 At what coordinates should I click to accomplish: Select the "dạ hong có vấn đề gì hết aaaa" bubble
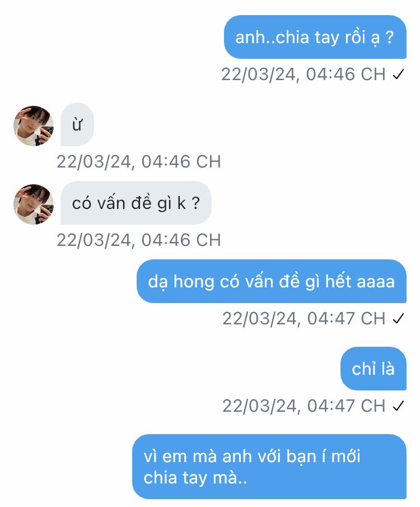(272, 281)
